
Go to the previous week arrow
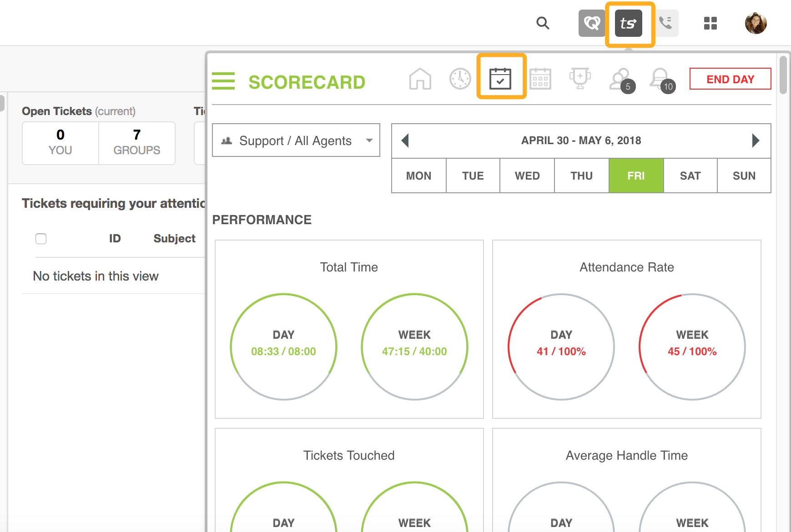tap(406, 141)
